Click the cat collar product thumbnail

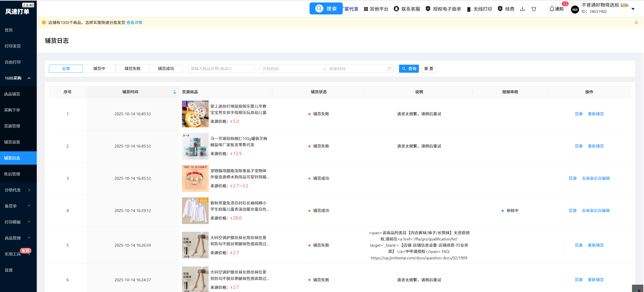tap(195, 178)
